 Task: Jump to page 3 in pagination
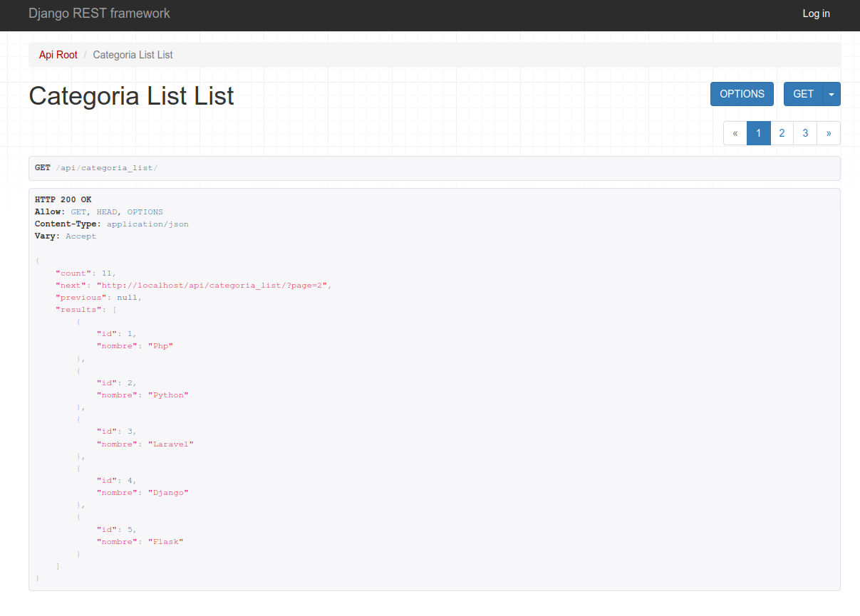click(x=805, y=133)
